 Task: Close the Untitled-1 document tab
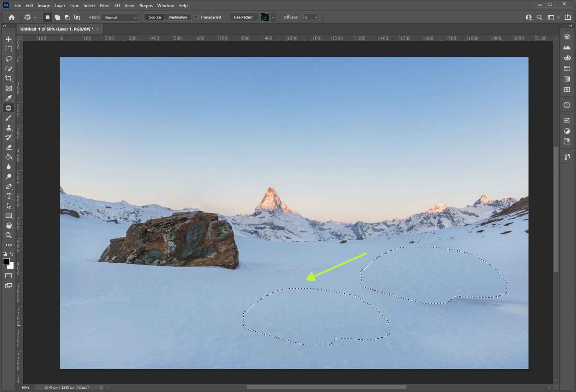(x=97, y=29)
